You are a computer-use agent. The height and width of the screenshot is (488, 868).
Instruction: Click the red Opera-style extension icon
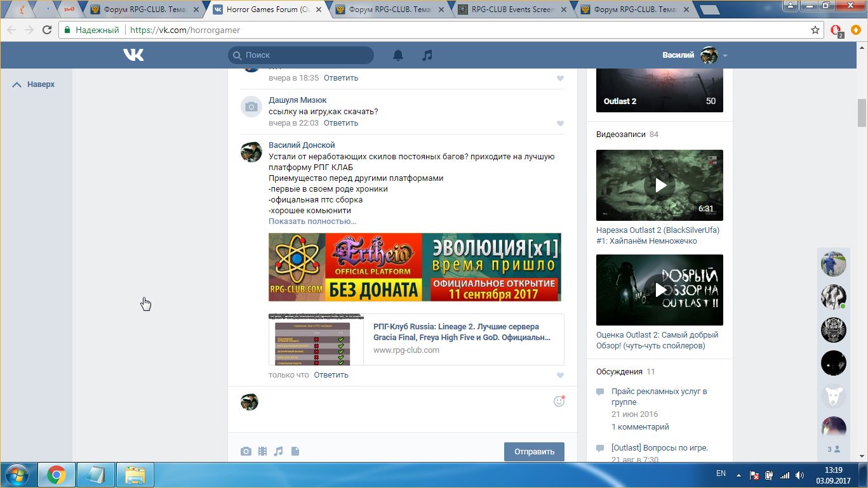836,30
